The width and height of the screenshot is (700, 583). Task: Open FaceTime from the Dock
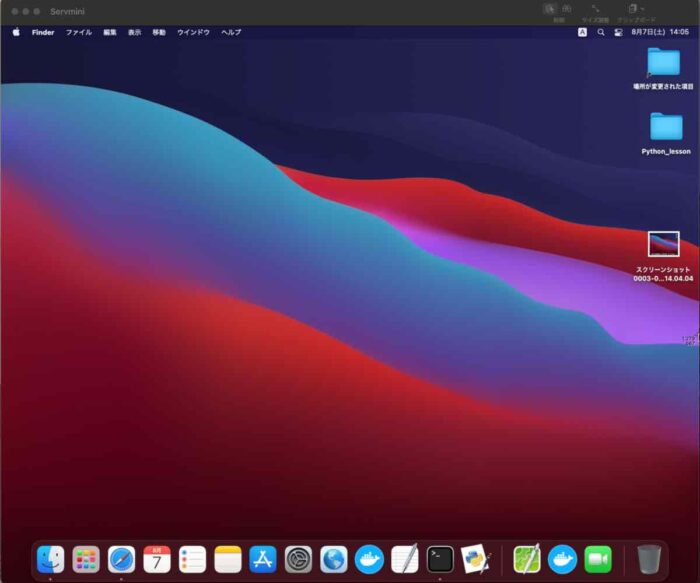click(598, 559)
